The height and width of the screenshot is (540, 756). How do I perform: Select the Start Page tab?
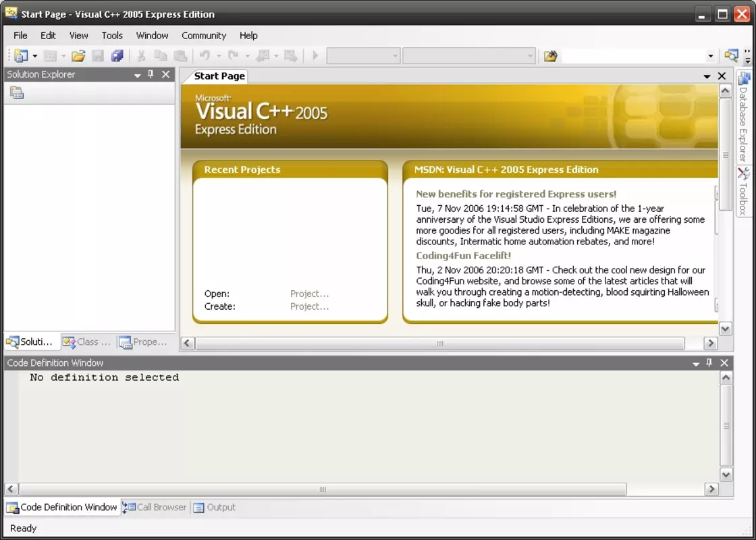click(x=219, y=76)
